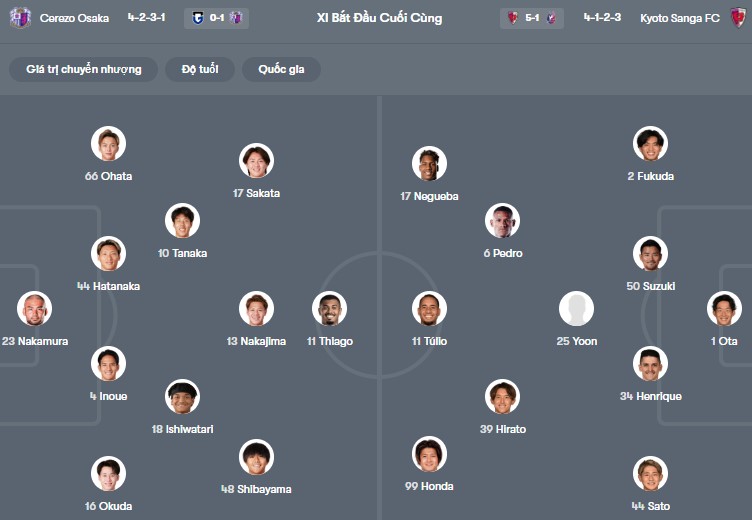752x520 pixels.
Task: Open the 0-1 previous match result badge
Action: [216, 18]
